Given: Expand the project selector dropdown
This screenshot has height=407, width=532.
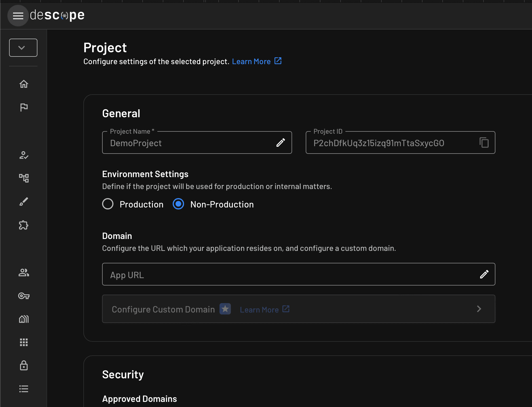Looking at the screenshot, I should (x=23, y=47).
